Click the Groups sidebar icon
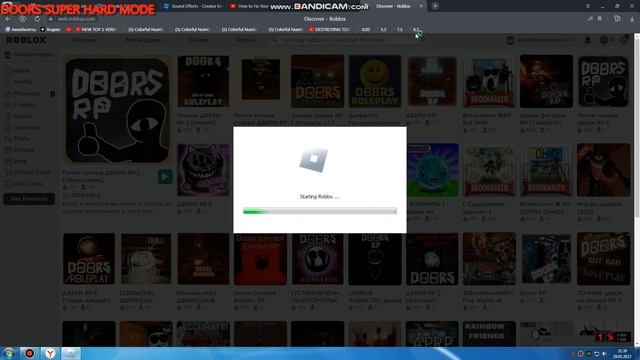 tap(8, 150)
